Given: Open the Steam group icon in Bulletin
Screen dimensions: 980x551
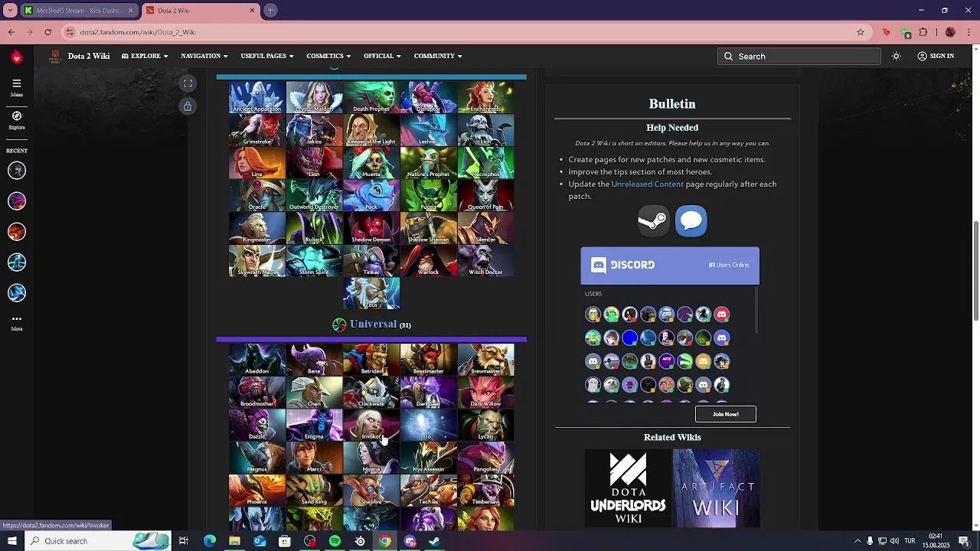Looking at the screenshot, I should pos(653,221).
